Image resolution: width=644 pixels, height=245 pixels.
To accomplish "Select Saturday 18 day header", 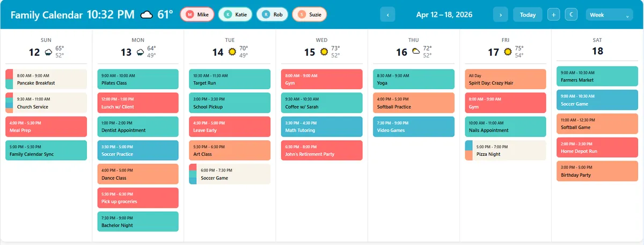I will point(597,47).
